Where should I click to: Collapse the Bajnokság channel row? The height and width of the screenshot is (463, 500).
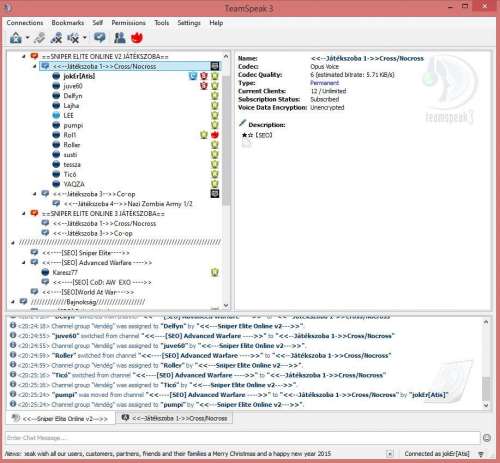pyautogui.click(x=13, y=302)
